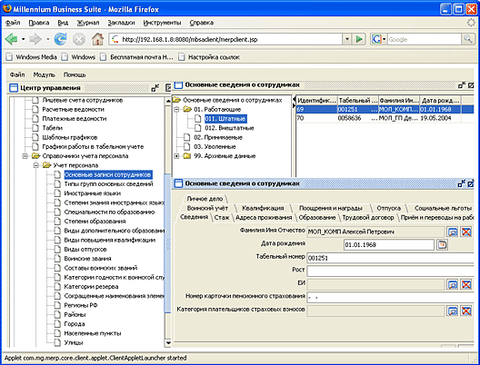Open the Firefox Инструменты menu

pyautogui.click(x=162, y=23)
